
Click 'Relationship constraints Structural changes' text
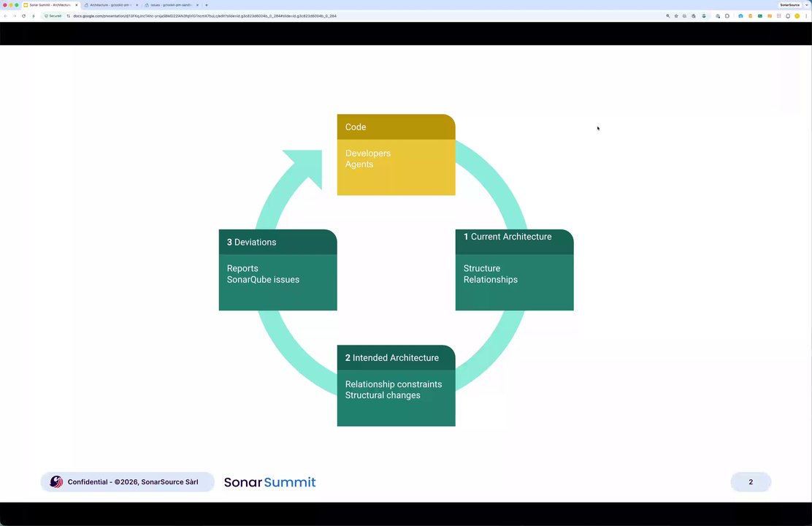click(394, 389)
